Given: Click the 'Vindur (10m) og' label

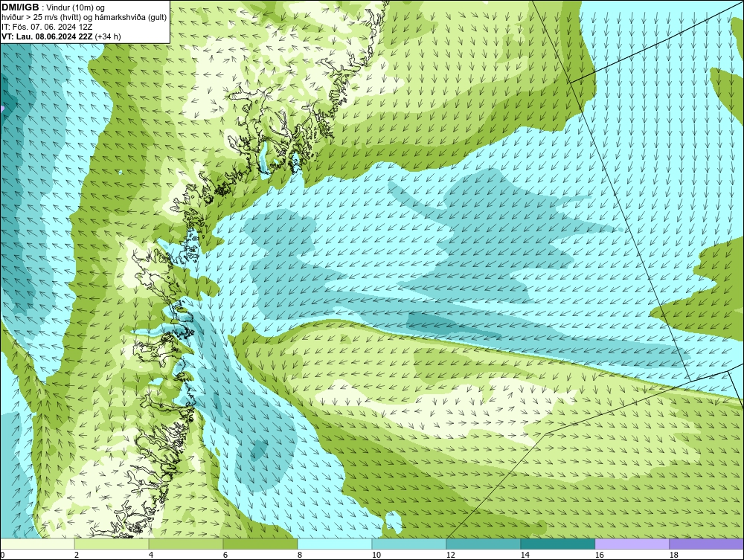Looking at the screenshot, I should pos(75,7).
